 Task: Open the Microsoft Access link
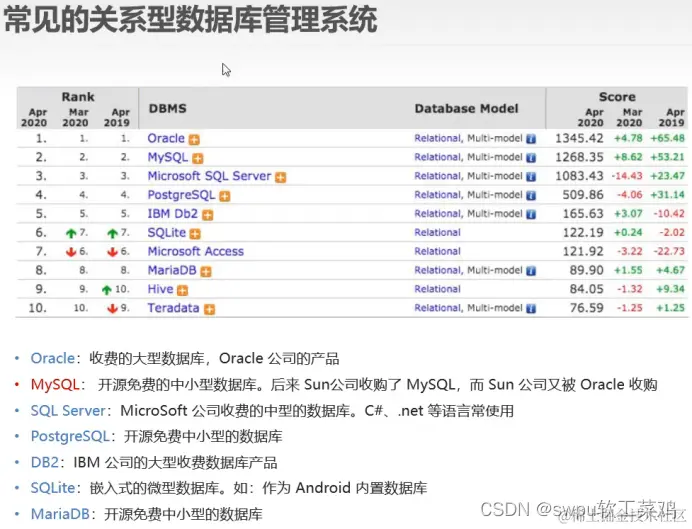point(196,251)
